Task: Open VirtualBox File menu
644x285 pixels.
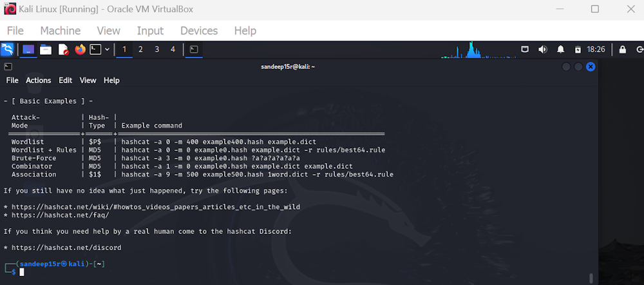Action: click(15, 31)
